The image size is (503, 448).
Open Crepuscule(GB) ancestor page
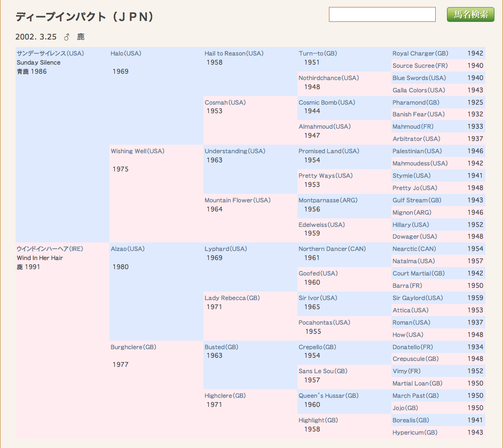click(x=415, y=359)
